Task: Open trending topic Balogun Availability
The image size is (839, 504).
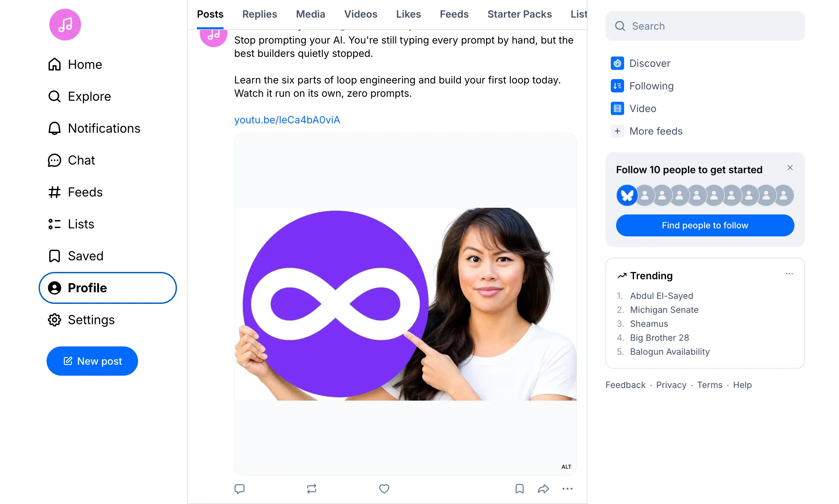Action: pos(669,351)
